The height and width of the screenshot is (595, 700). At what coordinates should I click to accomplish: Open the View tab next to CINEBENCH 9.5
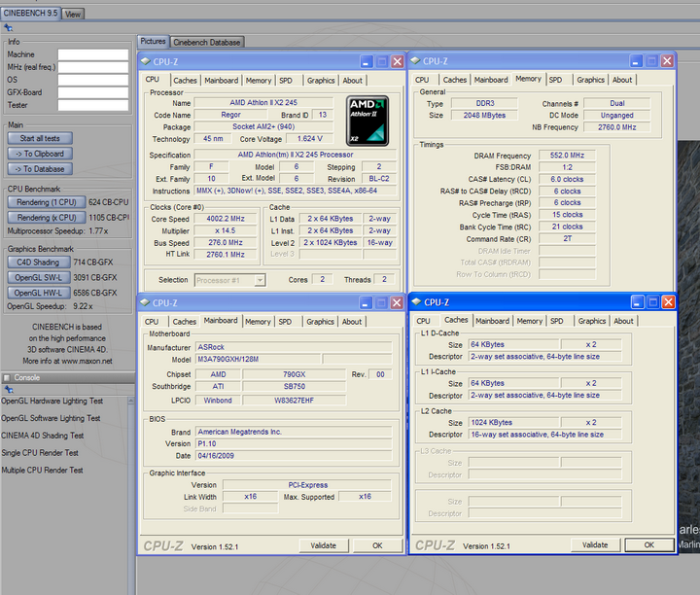click(x=73, y=14)
